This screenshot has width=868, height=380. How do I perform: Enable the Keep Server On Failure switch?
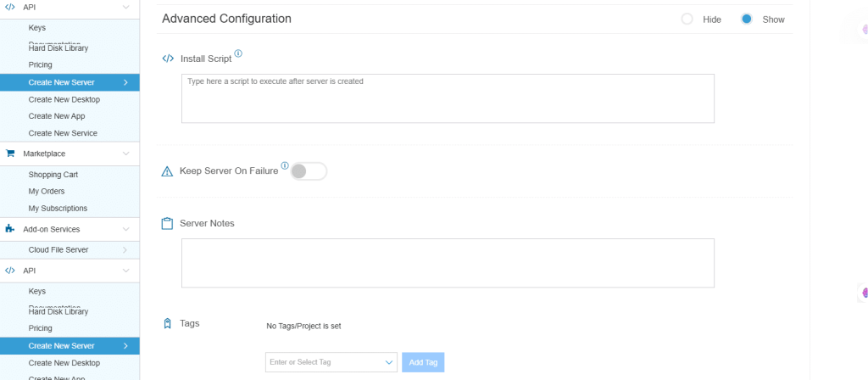(309, 171)
